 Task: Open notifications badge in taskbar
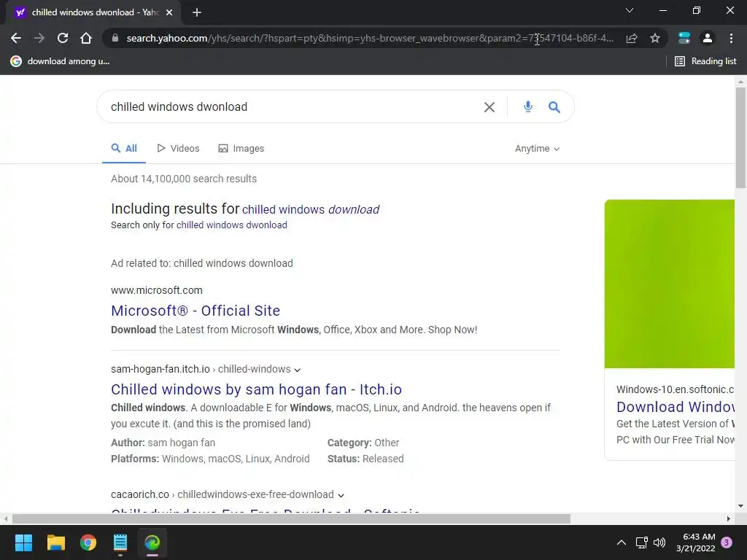point(727,542)
